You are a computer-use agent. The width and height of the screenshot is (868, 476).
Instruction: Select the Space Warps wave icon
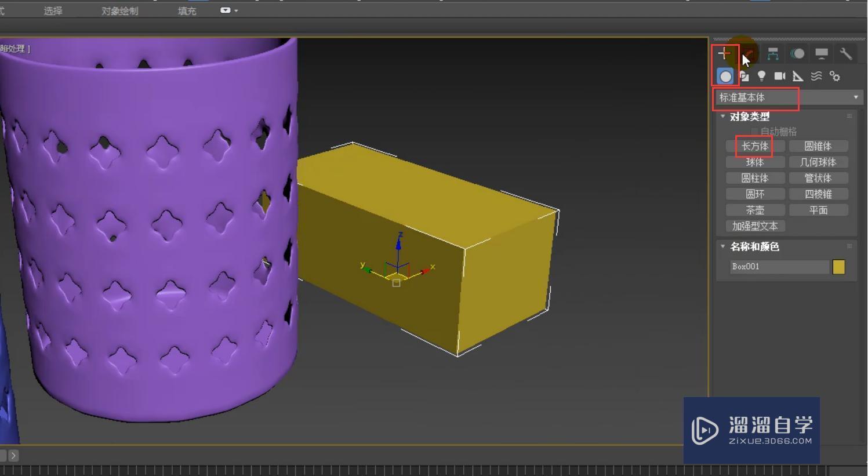(816, 76)
